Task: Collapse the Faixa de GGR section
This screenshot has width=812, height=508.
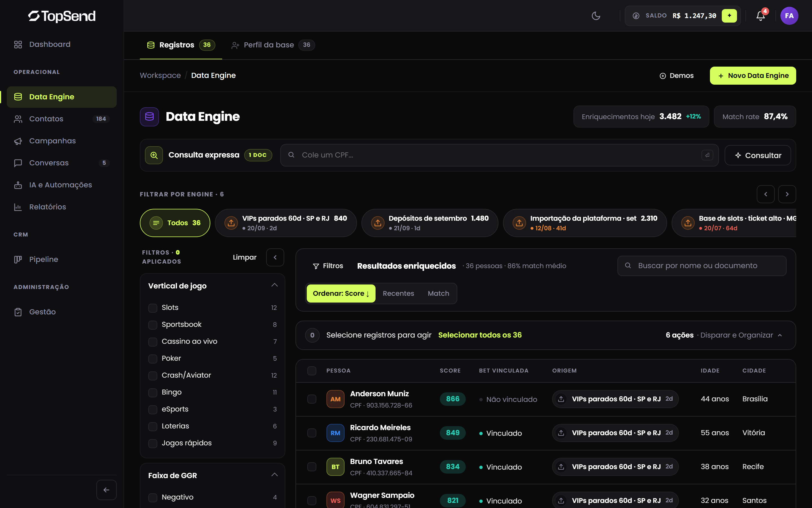Action: [x=274, y=475]
